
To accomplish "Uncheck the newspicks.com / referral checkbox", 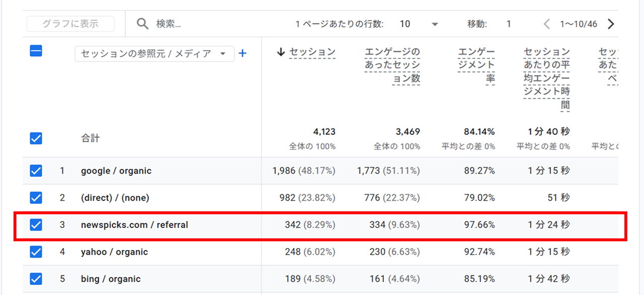I will point(36,225).
